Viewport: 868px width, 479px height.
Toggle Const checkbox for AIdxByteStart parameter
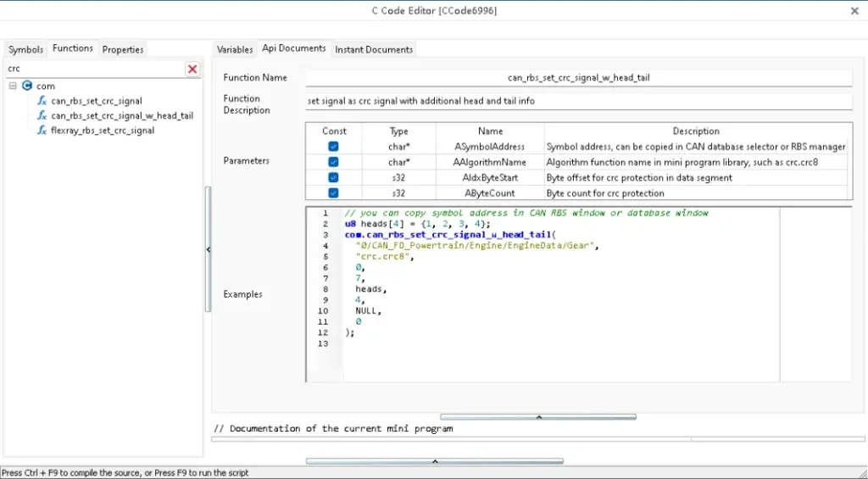coord(333,177)
